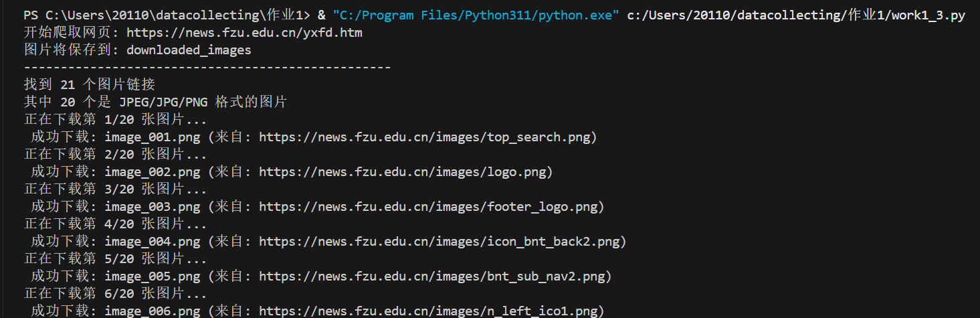Viewport: 980px width, 318px height.
Task: Click image_005.png in terminal output
Action: pos(153,276)
